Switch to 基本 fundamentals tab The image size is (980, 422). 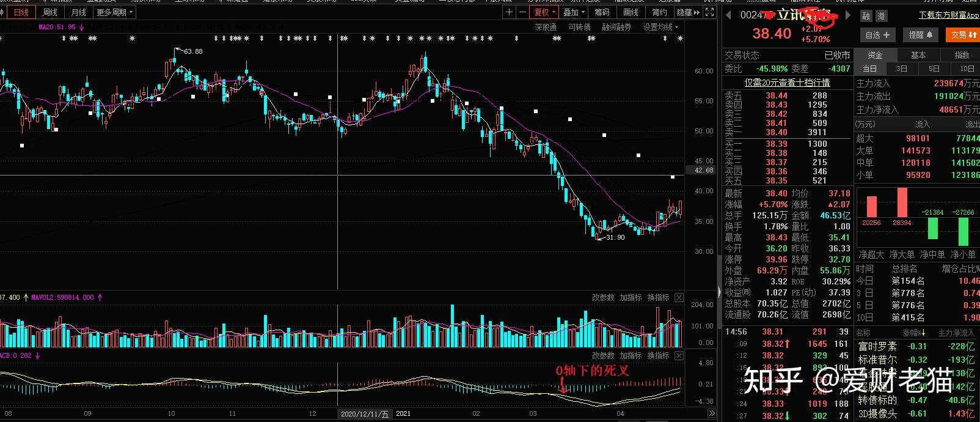918,55
